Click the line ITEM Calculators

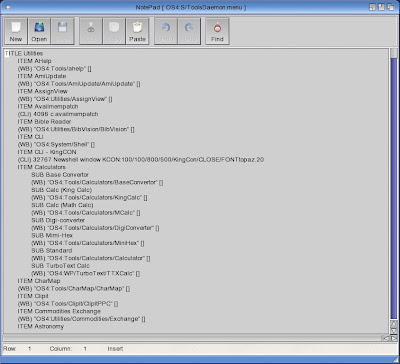[x=42, y=167]
